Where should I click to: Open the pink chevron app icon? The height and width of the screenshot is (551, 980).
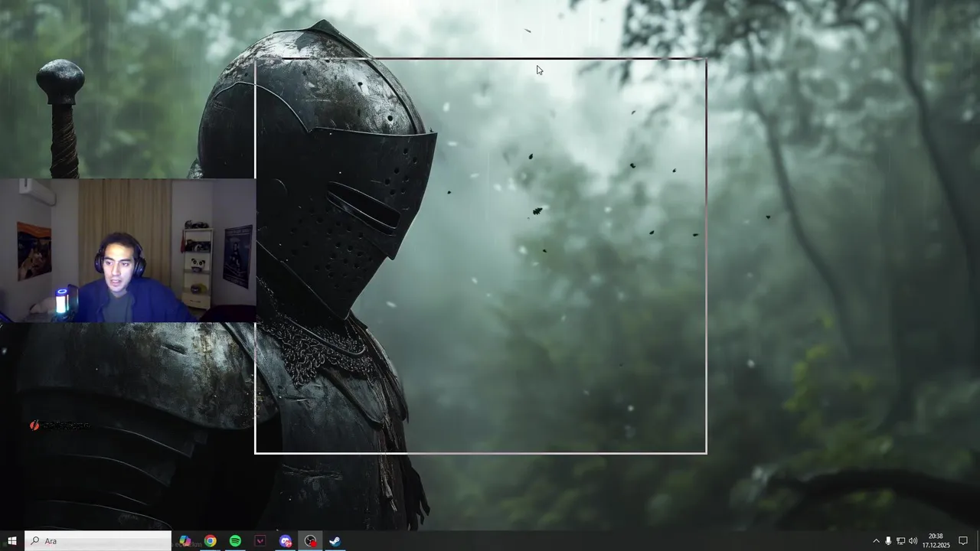tap(260, 541)
